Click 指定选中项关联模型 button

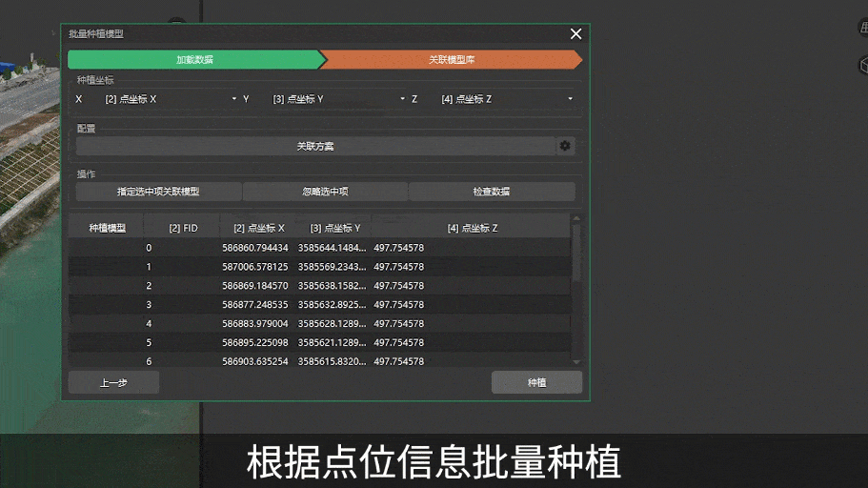point(158,192)
